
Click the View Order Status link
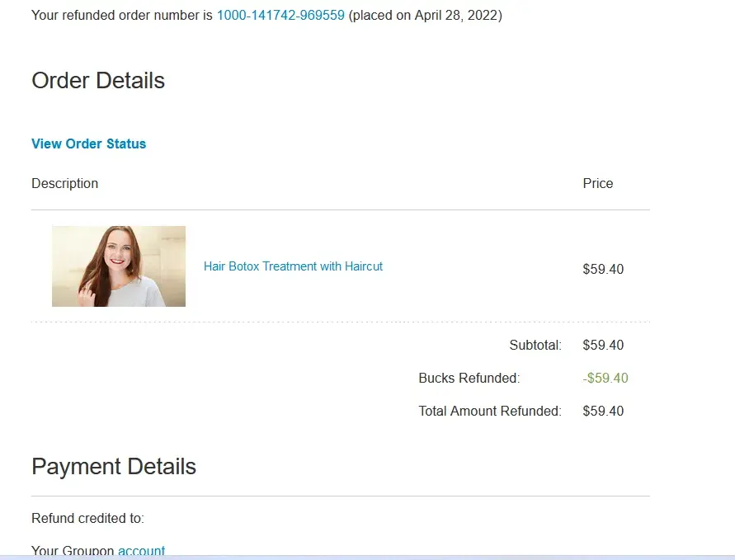point(88,144)
